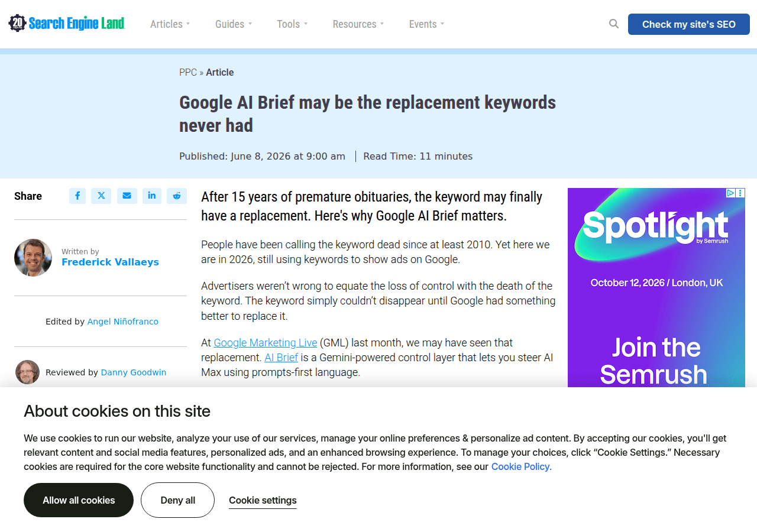This screenshot has width=757, height=532.
Task: Expand the Guides menu
Action: tap(234, 24)
